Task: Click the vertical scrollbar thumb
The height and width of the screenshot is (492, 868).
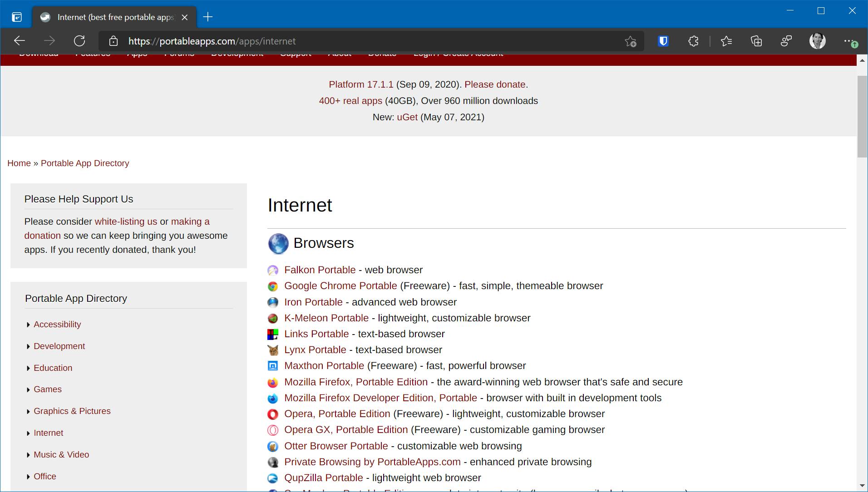Action: pos(862,117)
